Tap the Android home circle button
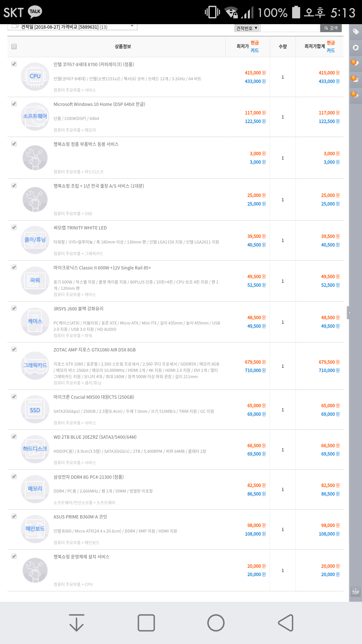 coord(216,623)
